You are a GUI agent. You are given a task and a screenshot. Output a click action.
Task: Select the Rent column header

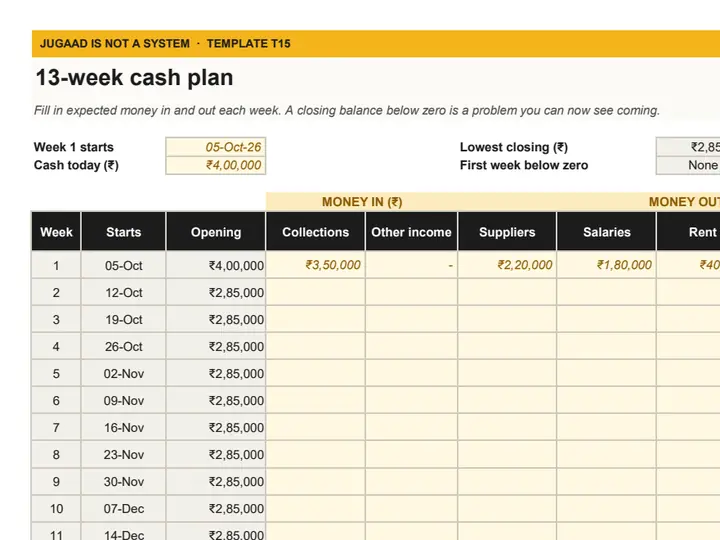click(689, 231)
